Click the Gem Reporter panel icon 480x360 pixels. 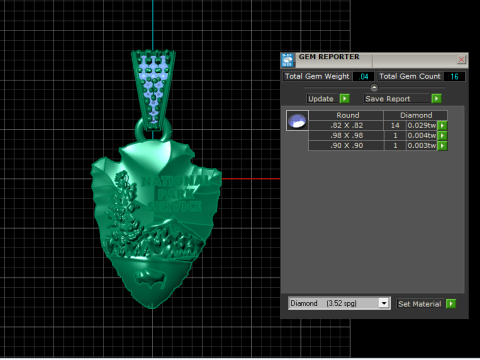coord(287,60)
